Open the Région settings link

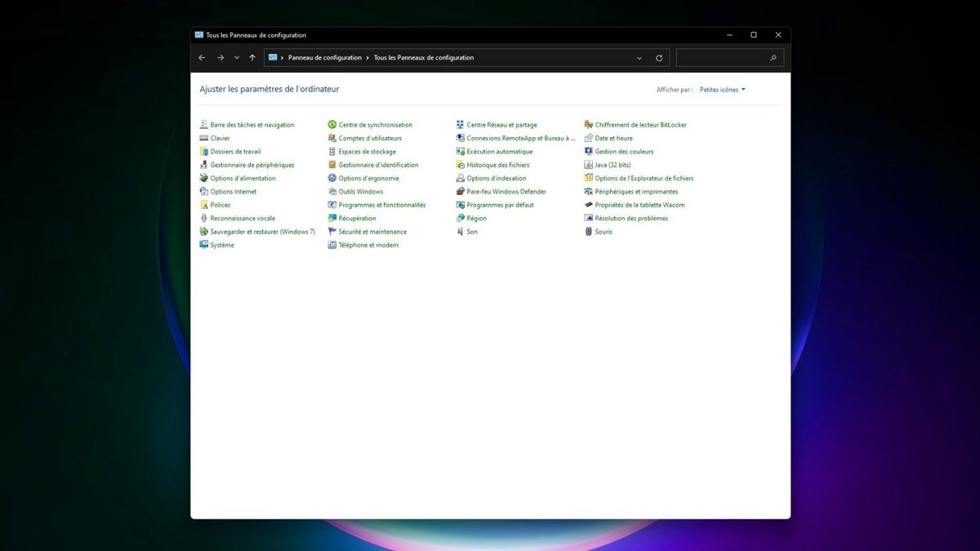point(477,218)
